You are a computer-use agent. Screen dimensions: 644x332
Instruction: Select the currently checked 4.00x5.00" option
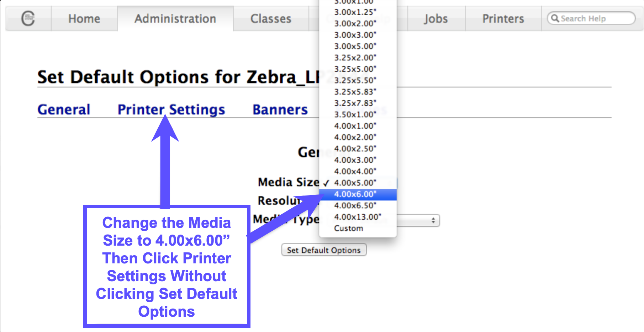[x=355, y=182]
